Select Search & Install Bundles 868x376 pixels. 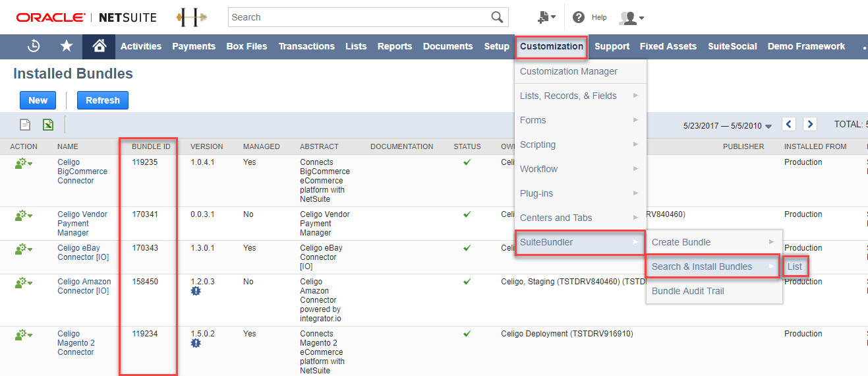[713, 266]
